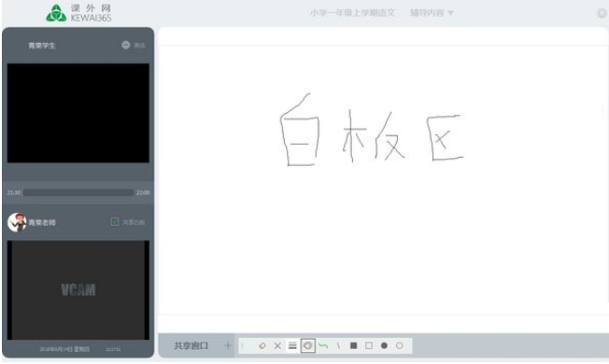
Task: Click the course title 小学一年级上学期语文
Action: [353, 13]
